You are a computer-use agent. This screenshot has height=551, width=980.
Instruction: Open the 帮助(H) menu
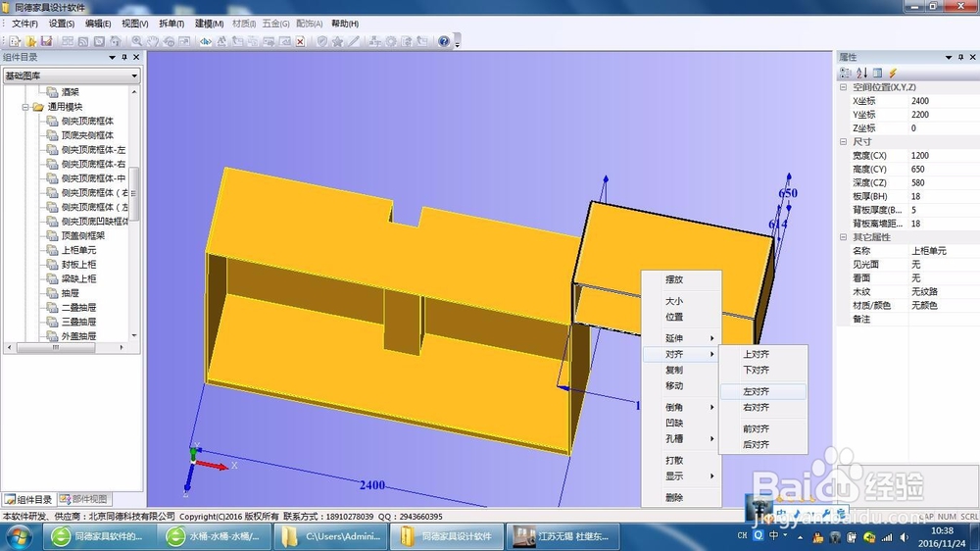(x=345, y=24)
